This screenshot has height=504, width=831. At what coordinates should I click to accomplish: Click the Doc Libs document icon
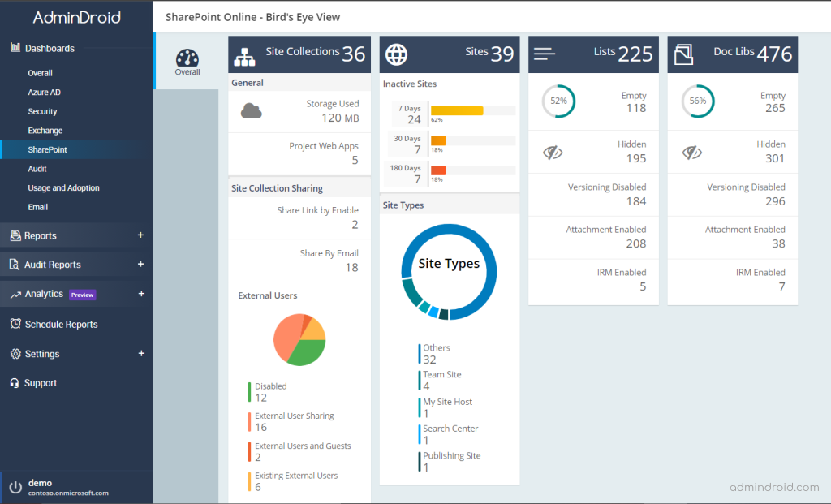pos(683,54)
